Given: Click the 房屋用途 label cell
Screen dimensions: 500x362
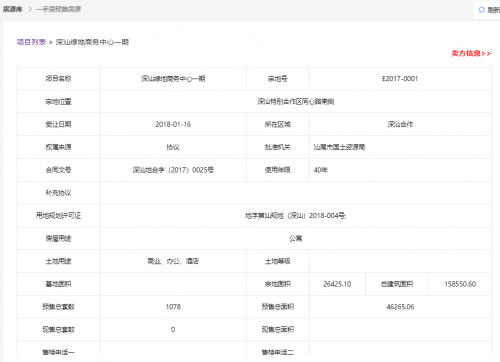Looking at the screenshot, I should click(58, 238).
